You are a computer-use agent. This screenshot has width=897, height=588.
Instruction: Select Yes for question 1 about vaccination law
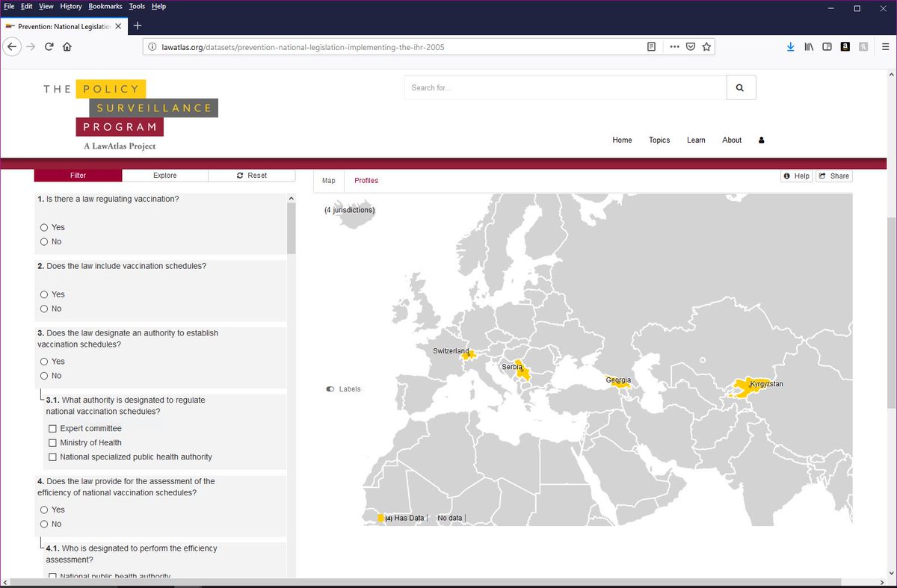pos(43,227)
